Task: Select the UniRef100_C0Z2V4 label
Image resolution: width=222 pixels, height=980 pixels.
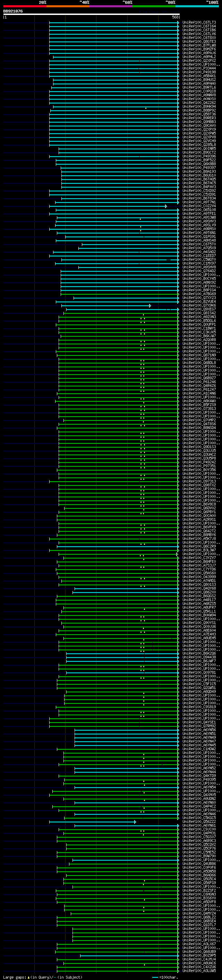Action: [x=199, y=206]
